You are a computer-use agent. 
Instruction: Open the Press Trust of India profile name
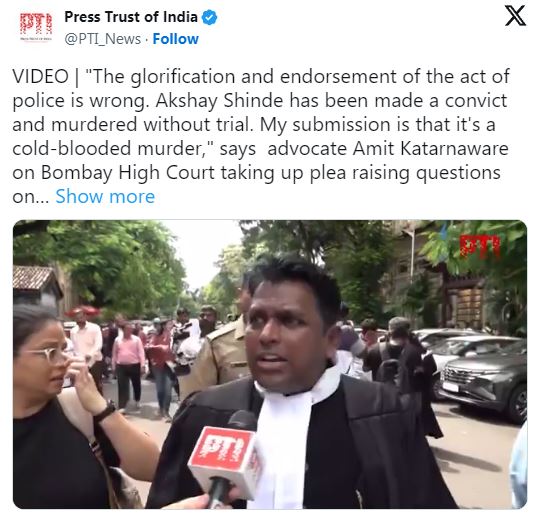(x=131, y=17)
